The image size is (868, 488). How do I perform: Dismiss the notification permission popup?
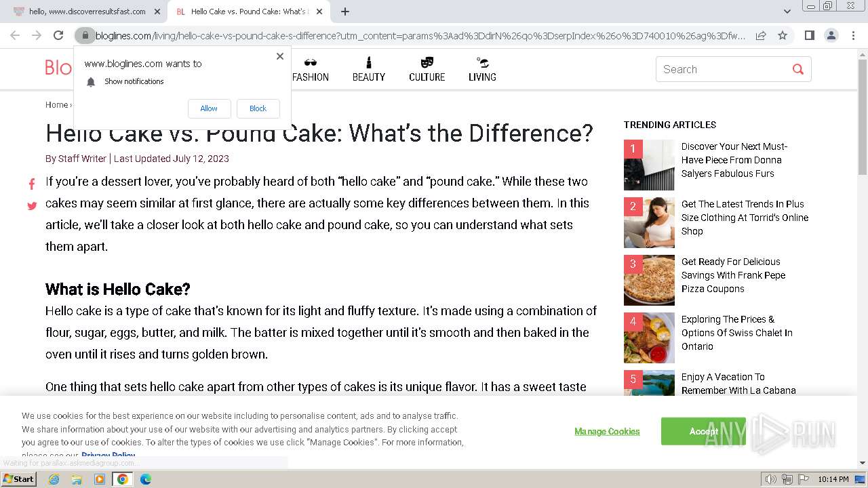pos(280,56)
